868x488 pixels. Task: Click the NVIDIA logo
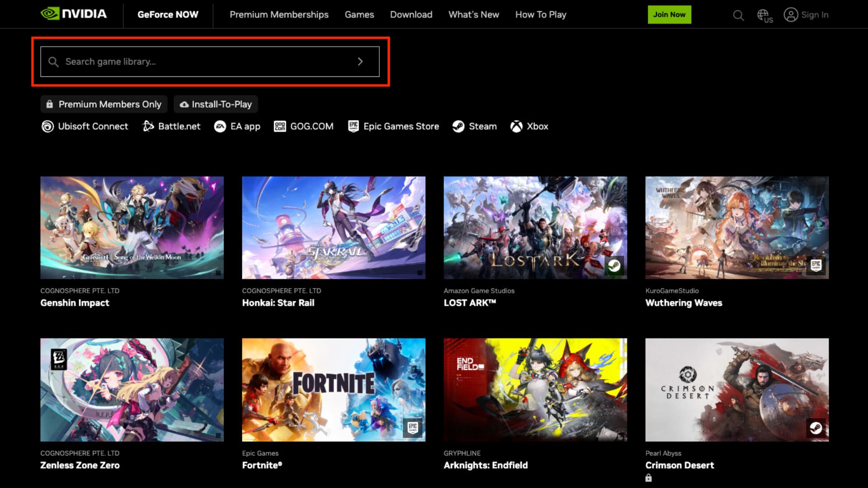[x=74, y=14]
